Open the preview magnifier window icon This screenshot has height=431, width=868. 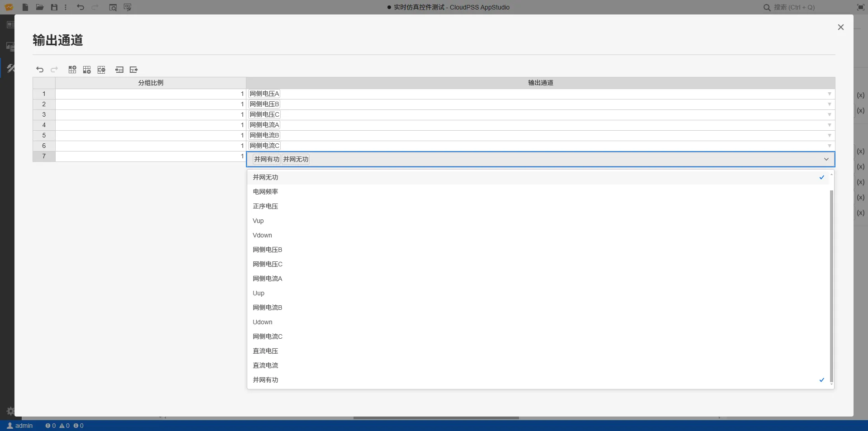(x=113, y=7)
